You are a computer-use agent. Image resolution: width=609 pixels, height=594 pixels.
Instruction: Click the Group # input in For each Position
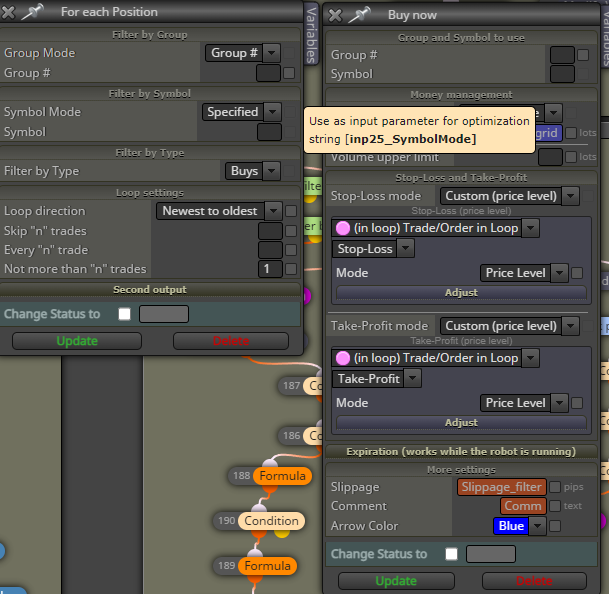(x=268, y=73)
